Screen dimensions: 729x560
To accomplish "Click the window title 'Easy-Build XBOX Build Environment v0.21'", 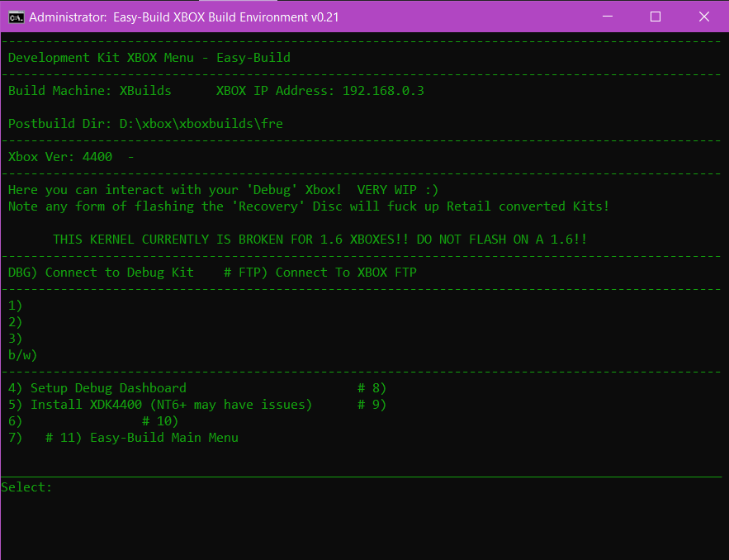I will (226, 17).
